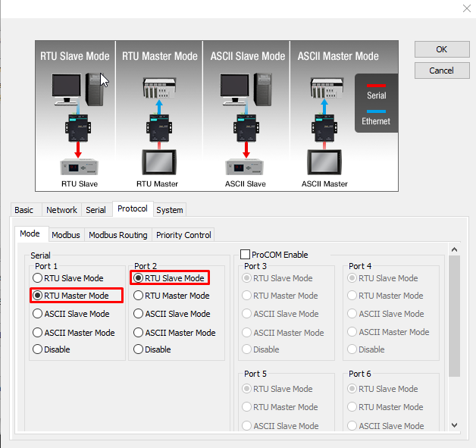Click the gateway icon under RTU Slave Mode
Viewport: 476px width, 448px height.
[x=78, y=128]
